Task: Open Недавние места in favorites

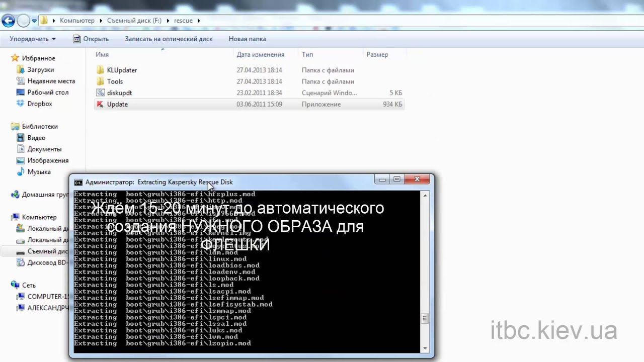Action: click(51, 81)
